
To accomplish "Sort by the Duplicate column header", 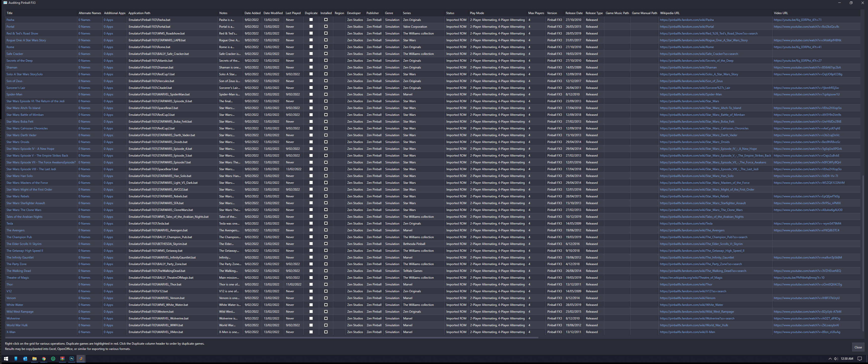I will pos(311,13).
